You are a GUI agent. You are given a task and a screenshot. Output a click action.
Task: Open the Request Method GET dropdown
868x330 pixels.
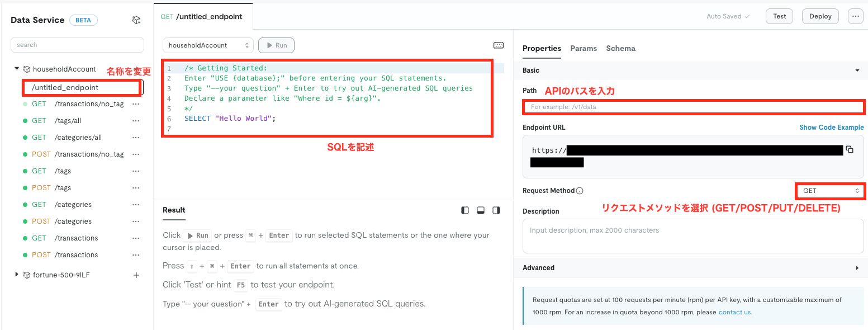830,191
